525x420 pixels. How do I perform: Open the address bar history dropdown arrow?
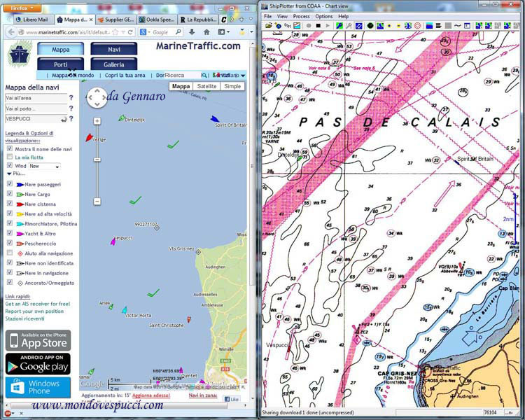coord(123,32)
